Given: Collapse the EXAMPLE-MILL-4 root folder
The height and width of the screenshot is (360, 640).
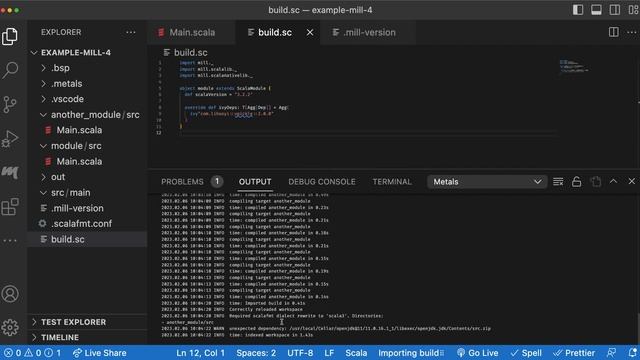Looking at the screenshot, I should click(87, 52).
